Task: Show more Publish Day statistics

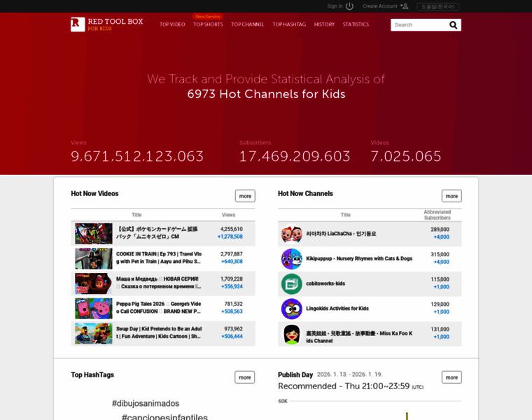Action: click(x=451, y=377)
